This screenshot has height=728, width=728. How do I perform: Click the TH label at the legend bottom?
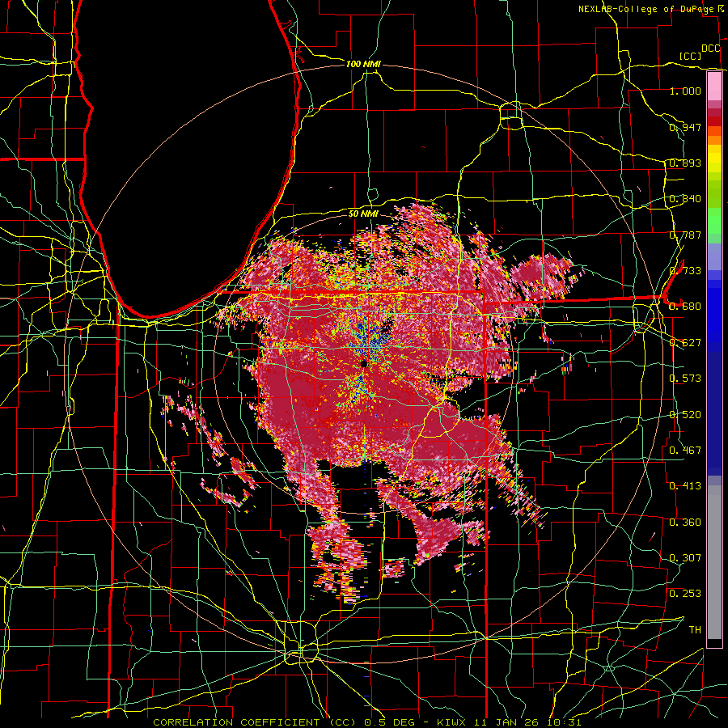(695, 630)
